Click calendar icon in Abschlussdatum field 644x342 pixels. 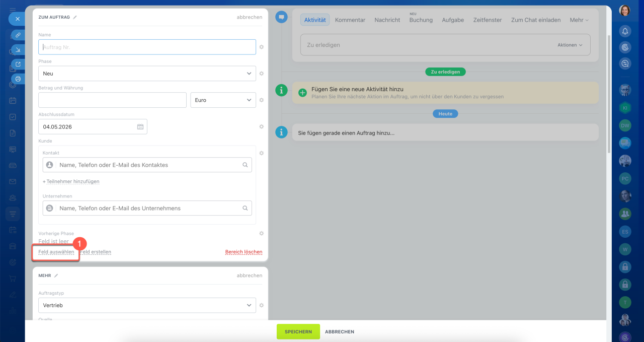(x=140, y=127)
